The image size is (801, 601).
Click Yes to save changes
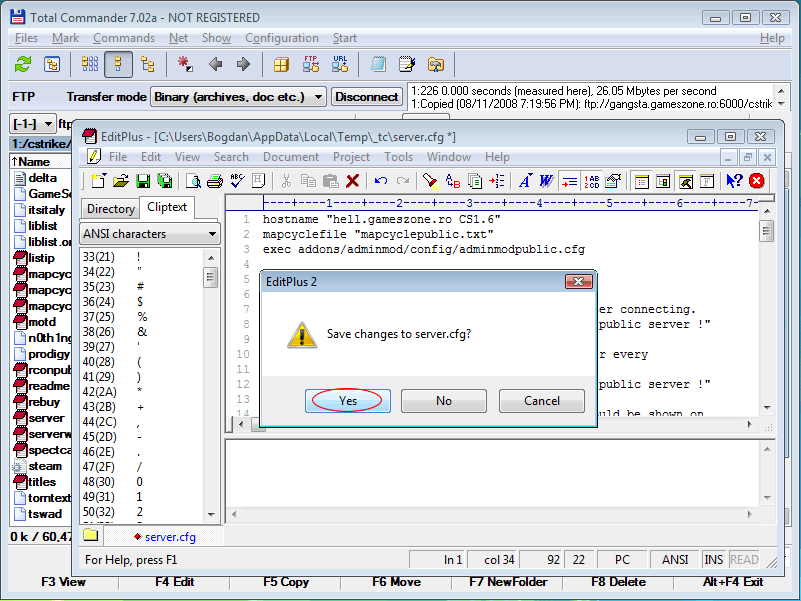(x=347, y=400)
